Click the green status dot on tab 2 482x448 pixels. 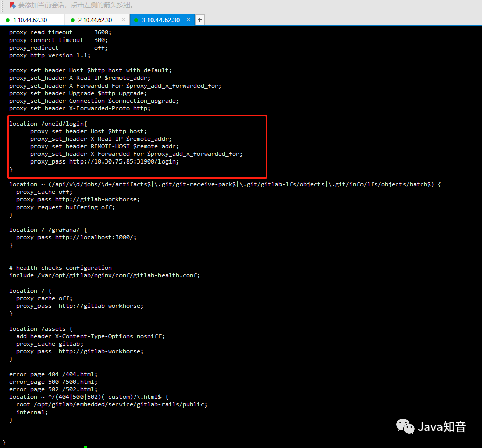pos(73,20)
